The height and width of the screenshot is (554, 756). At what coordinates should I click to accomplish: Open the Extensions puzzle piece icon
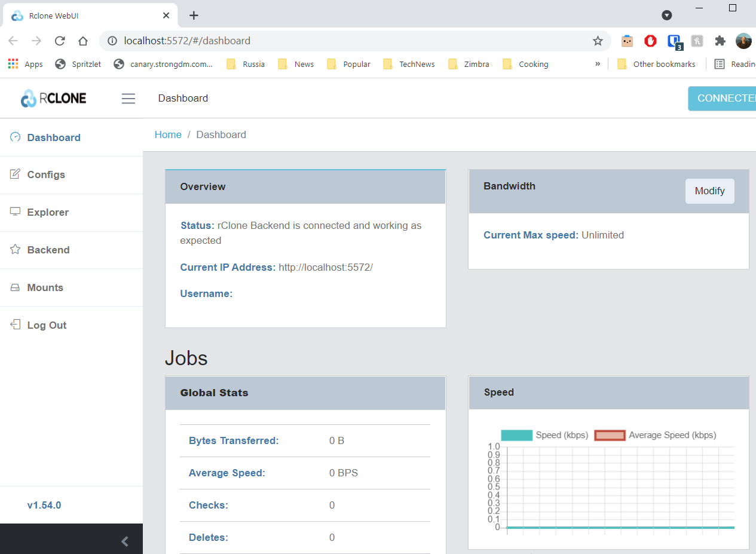click(720, 41)
